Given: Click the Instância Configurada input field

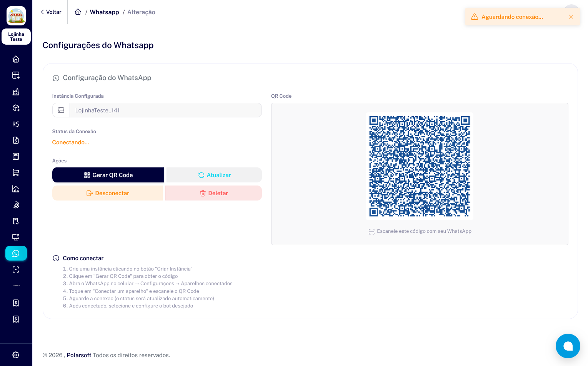Looking at the screenshot, I should pos(165,110).
